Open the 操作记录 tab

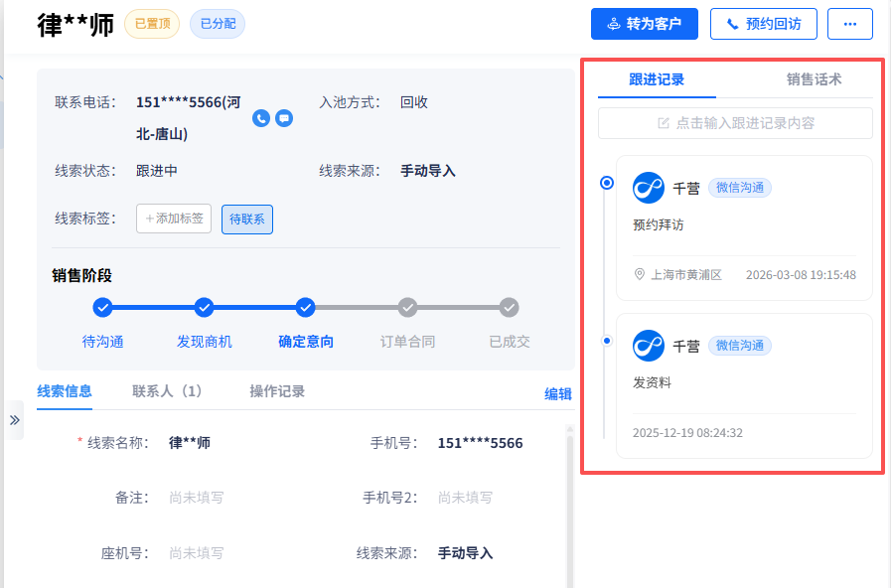pyautogui.click(x=277, y=391)
